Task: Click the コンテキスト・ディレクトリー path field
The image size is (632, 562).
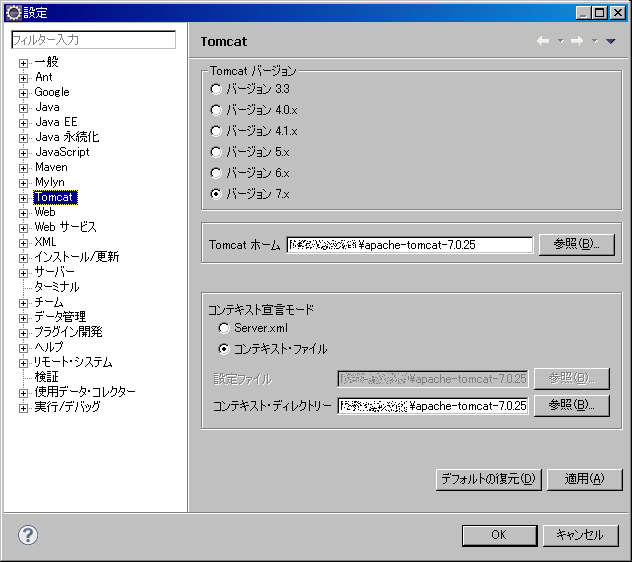Action: tap(432, 406)
